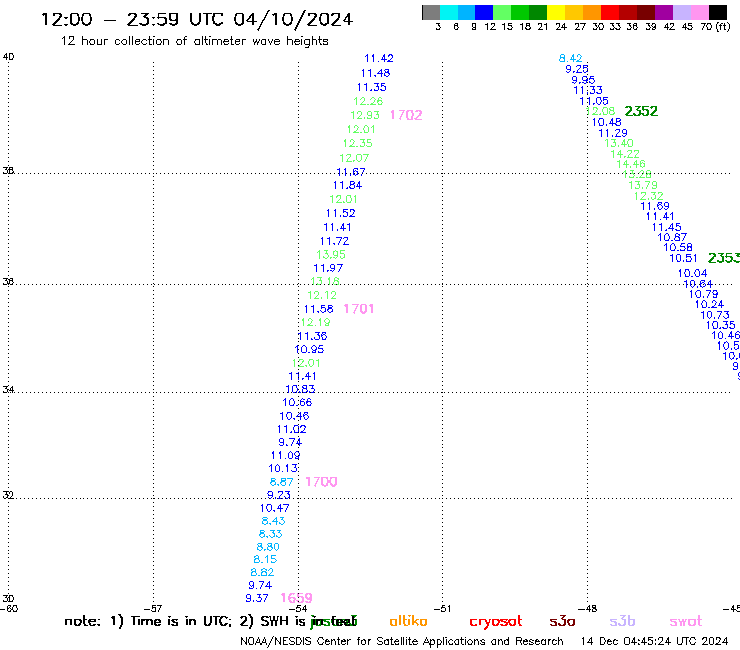
Task: Click the green 2353 time marker
Action: coord(723,258)
